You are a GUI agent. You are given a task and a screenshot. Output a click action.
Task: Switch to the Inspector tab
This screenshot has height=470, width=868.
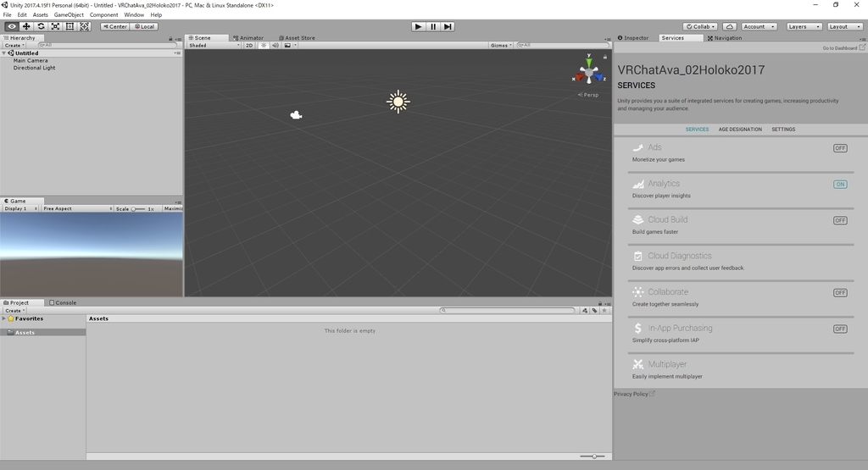point(633,38)
